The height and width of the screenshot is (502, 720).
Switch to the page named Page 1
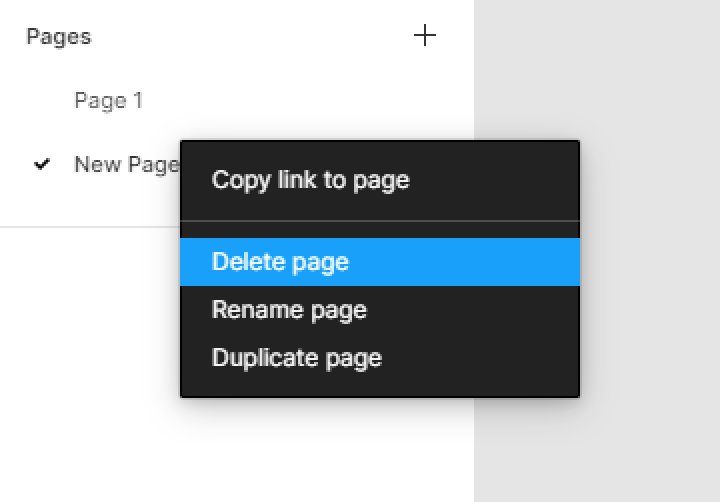108,100
